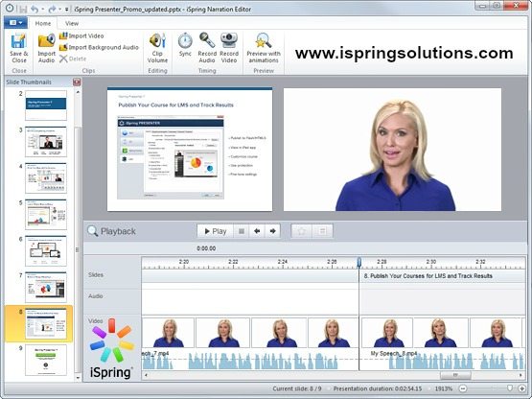The image size is (532, 399).
Task: Click the Play button
Action: [x=215, y=231]
